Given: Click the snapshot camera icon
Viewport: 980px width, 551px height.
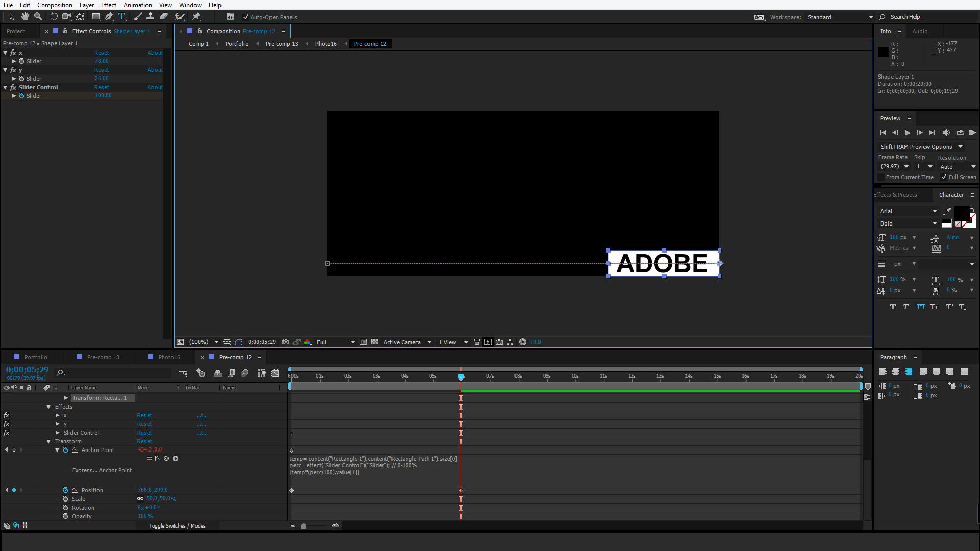Looking at the screenshot, I should [x=285, y=342].
